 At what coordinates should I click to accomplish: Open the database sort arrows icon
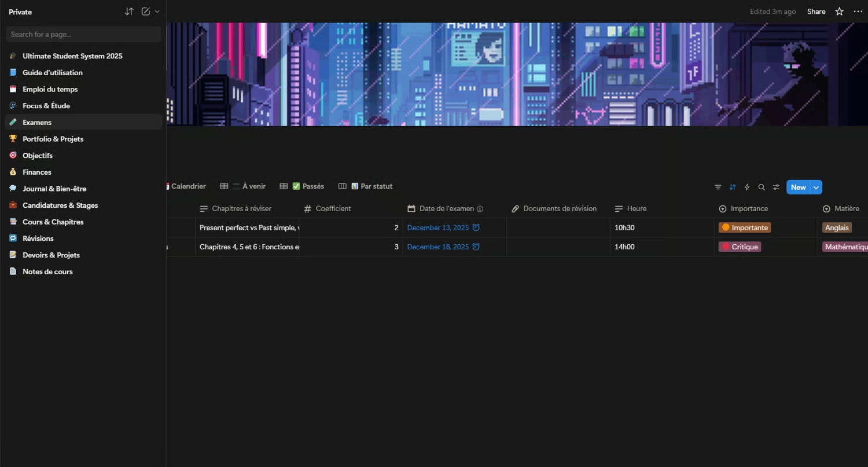[x=733, y=187]
